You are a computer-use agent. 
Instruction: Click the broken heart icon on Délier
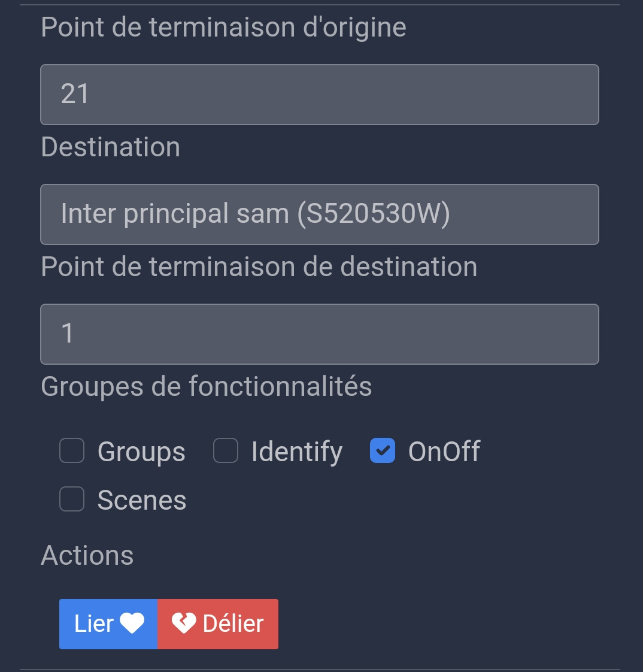coord(184,623)
